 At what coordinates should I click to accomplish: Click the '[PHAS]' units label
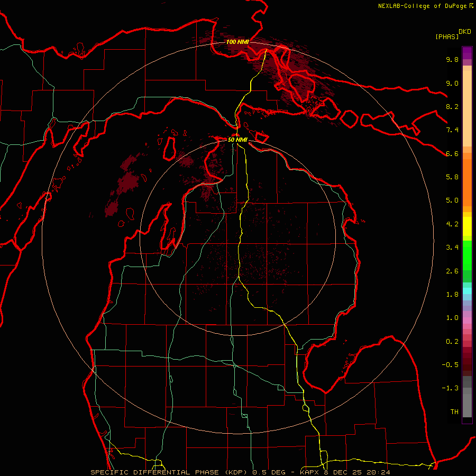coord(447,36)
